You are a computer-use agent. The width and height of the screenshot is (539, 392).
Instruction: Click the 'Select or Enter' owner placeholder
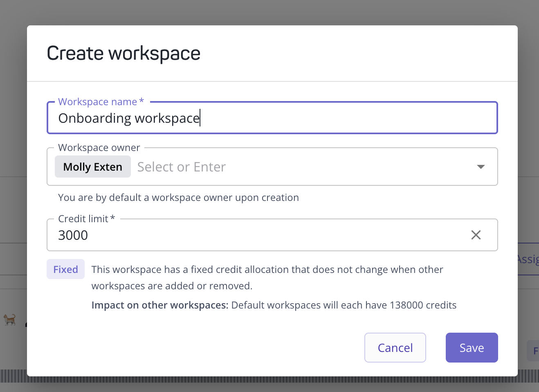pyautogui.click(x=182, y=167)
